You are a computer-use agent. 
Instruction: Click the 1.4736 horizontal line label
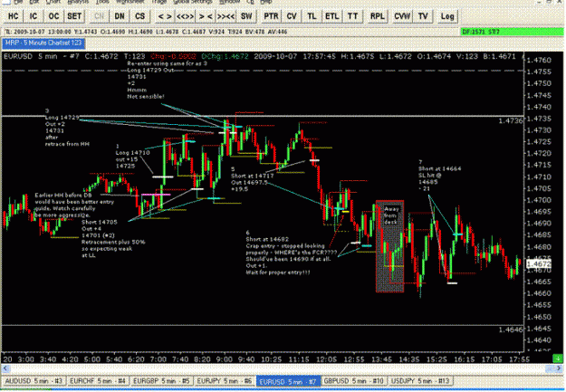coord(511,121)
